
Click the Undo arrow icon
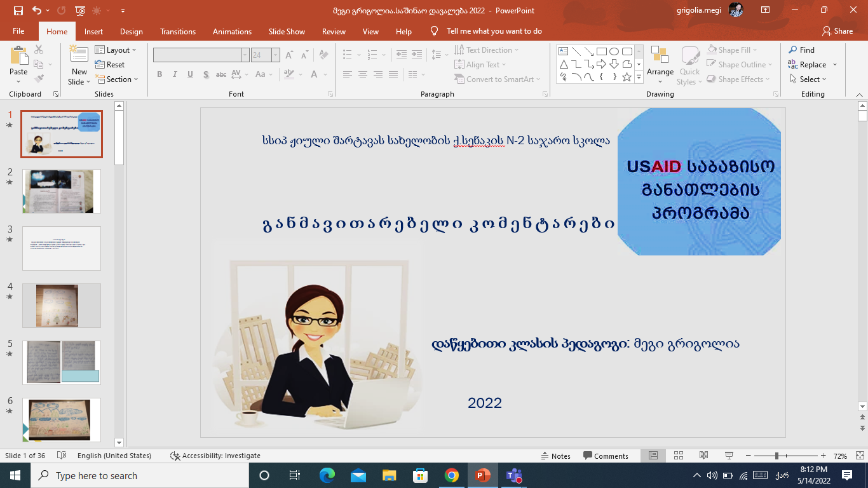coord(37,11)
